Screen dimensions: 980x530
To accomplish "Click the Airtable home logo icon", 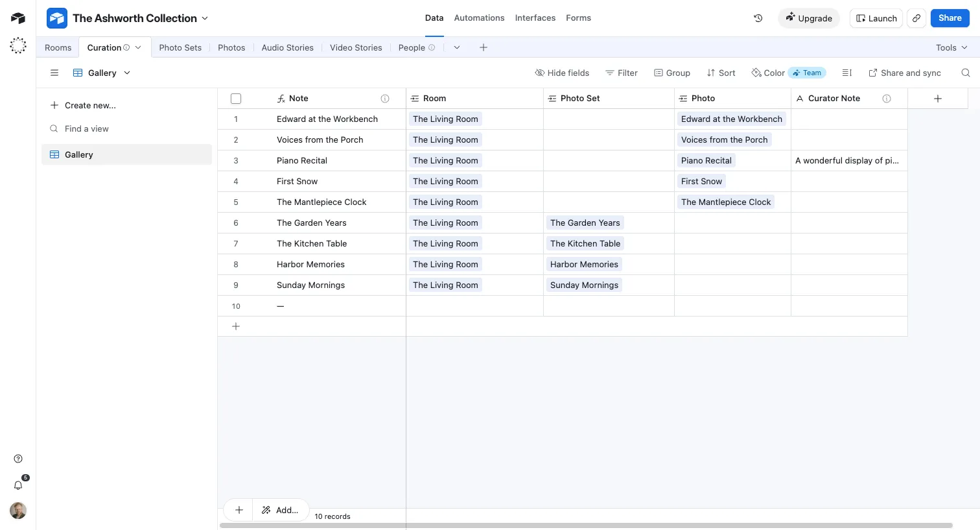I will 18,18.
